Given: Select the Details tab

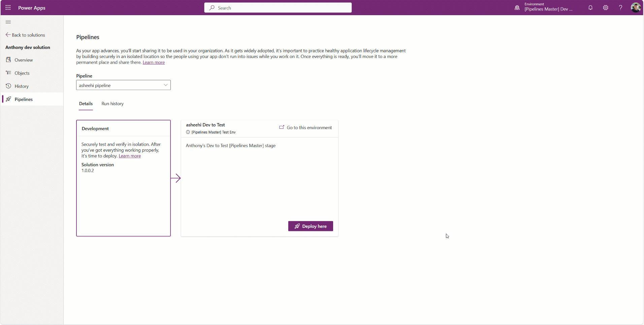Looking at the screenshot, I should pyautogui.click(x=86, y=104).
